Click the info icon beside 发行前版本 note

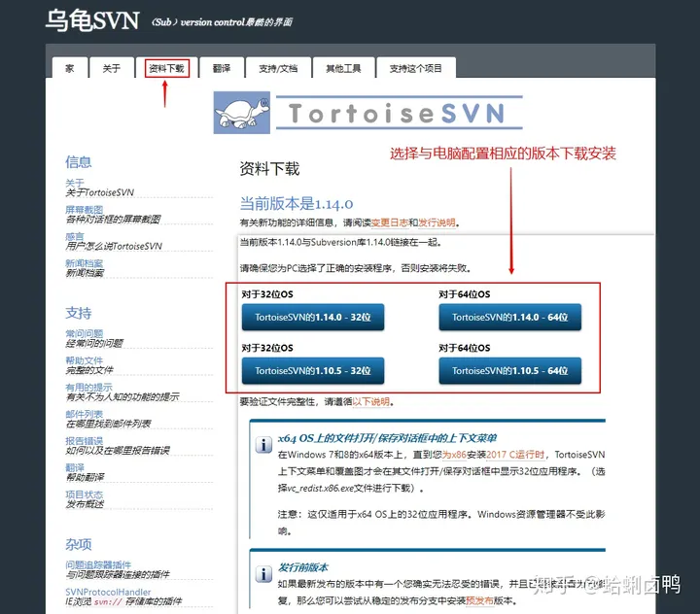tap(263, 574)
